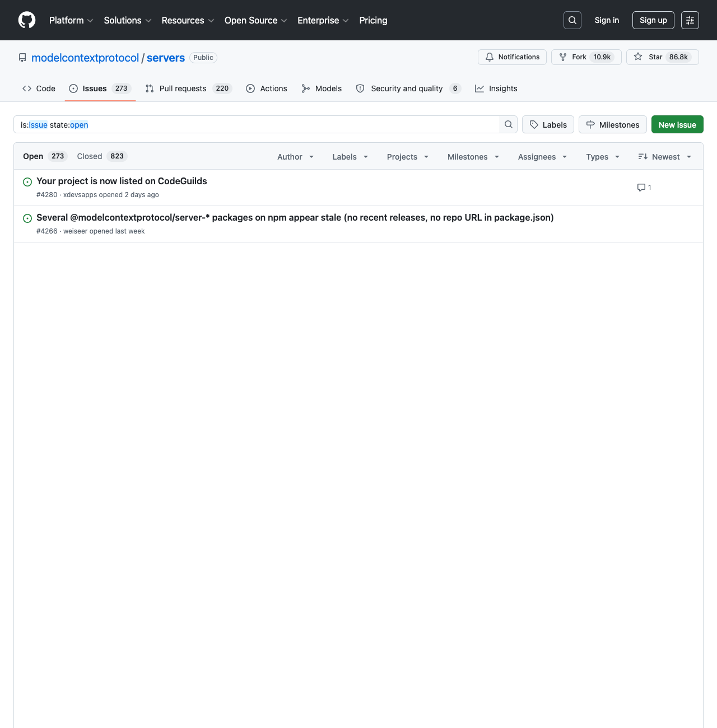Expand the Resources menu

pos(188,20)
